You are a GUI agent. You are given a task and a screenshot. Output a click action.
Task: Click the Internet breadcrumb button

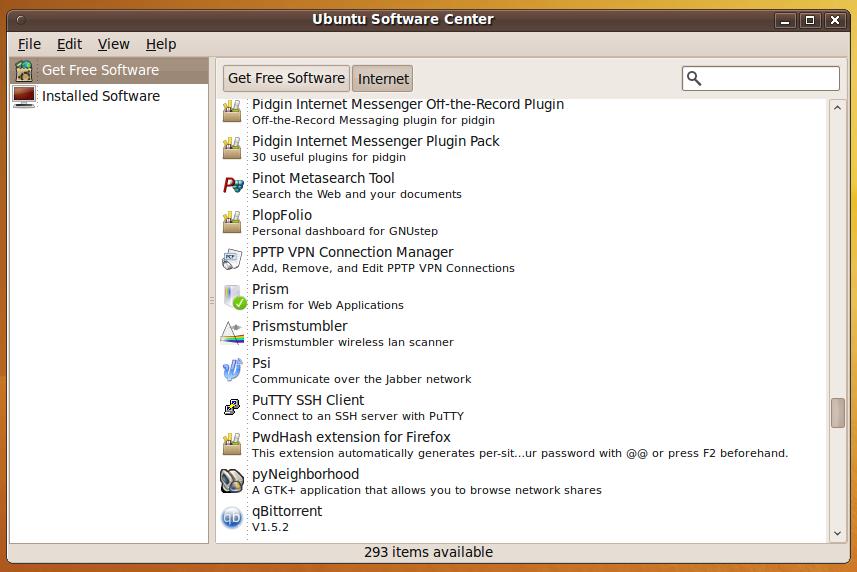[x=383, y=79]
